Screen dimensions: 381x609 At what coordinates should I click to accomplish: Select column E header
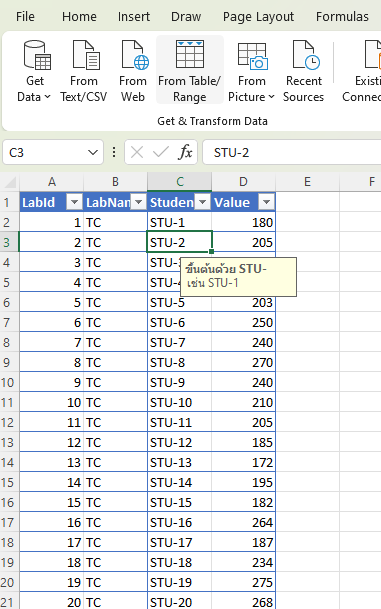click(x=307, y=181)
